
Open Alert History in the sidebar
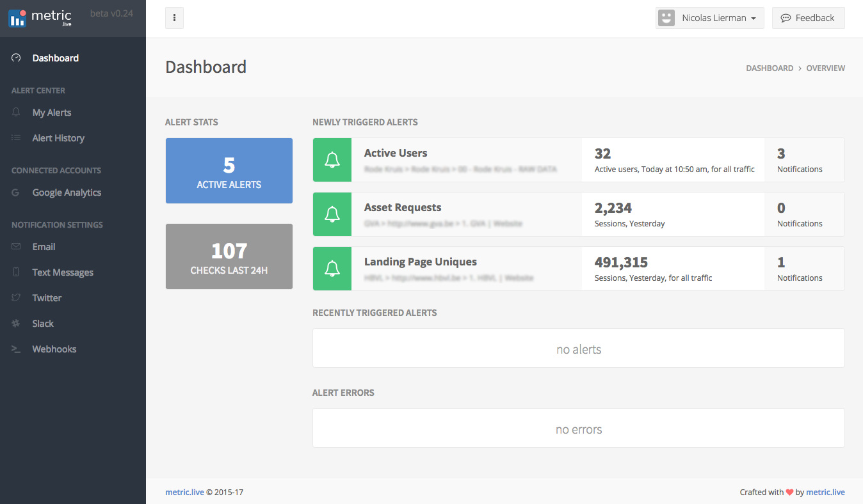coord(58,138)
